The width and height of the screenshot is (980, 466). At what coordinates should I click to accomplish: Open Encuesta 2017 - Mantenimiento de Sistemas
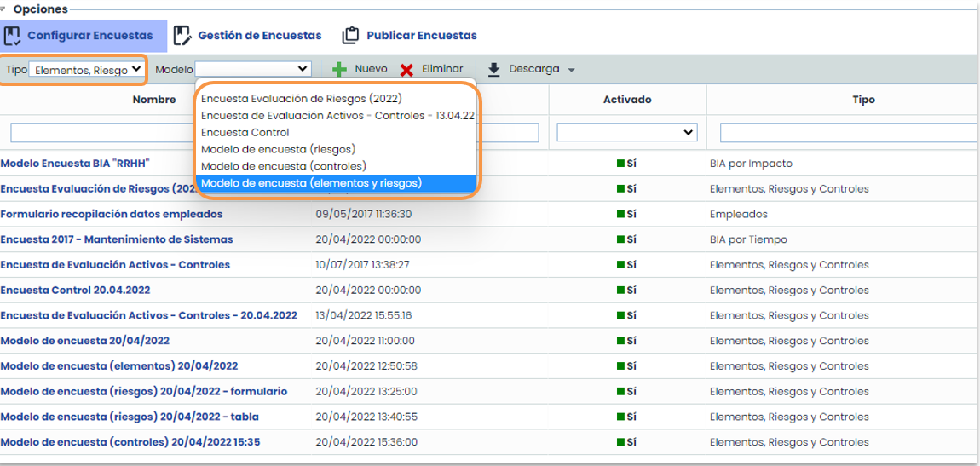click(117, 239)
